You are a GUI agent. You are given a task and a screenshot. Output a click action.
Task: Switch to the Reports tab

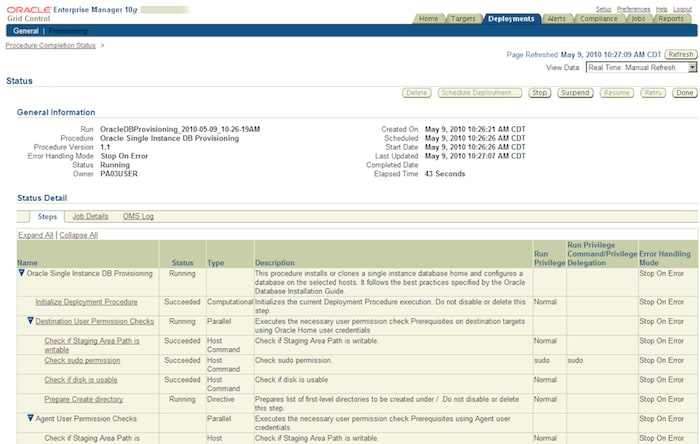click(x=671, y=19)
